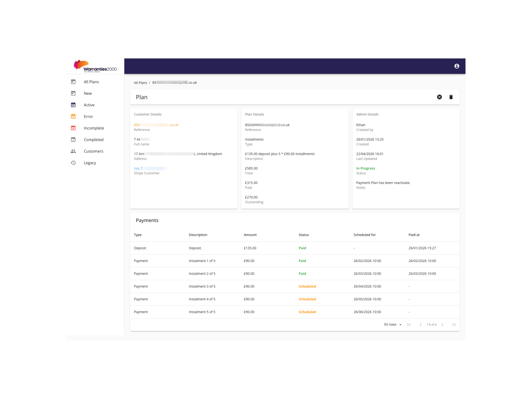Click the Active calendar icon in sidebar
532x399 pixels.
point(73,105)
